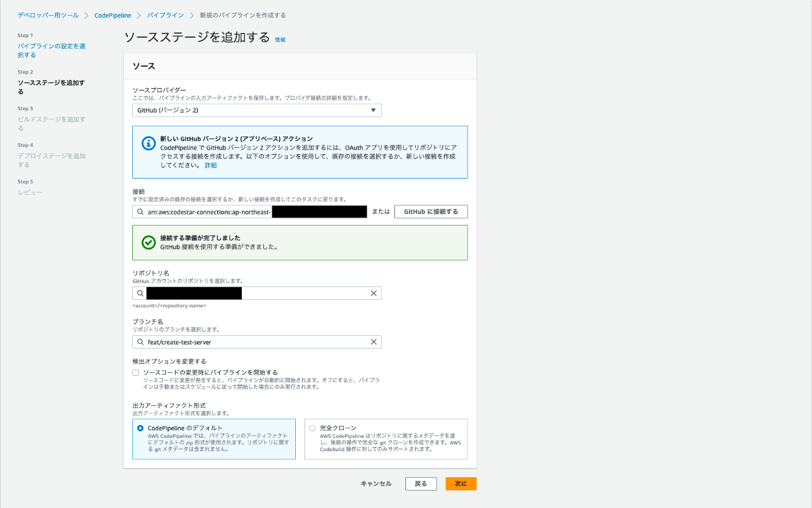Click the 戻る button
812x508 pixels.
(420, 484)
